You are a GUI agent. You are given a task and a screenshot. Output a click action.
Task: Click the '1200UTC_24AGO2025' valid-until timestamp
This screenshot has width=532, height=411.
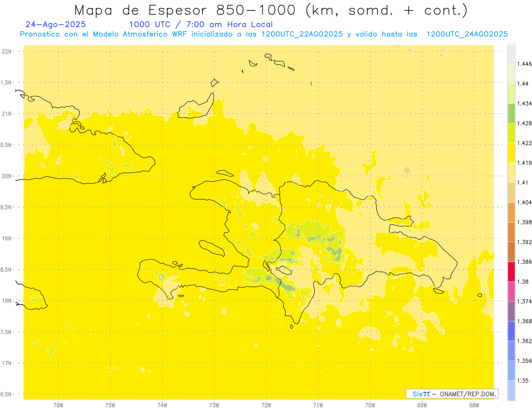[x=467, y=34]
